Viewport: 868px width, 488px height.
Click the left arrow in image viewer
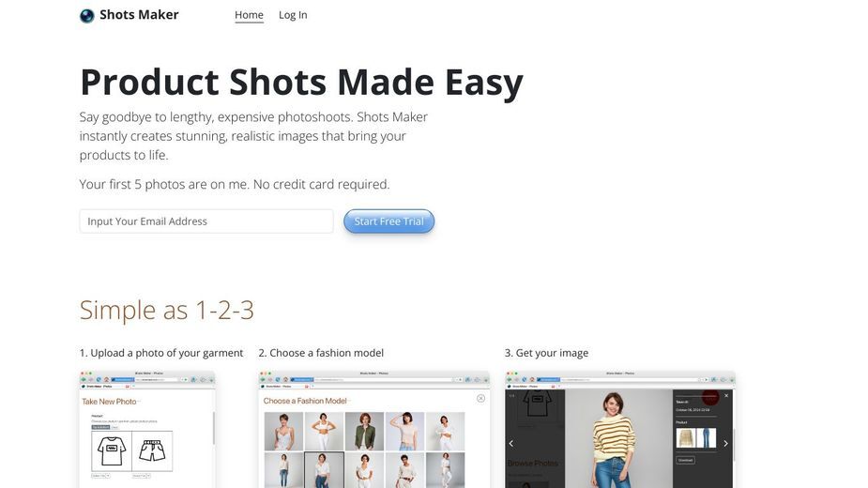point(510,443)
